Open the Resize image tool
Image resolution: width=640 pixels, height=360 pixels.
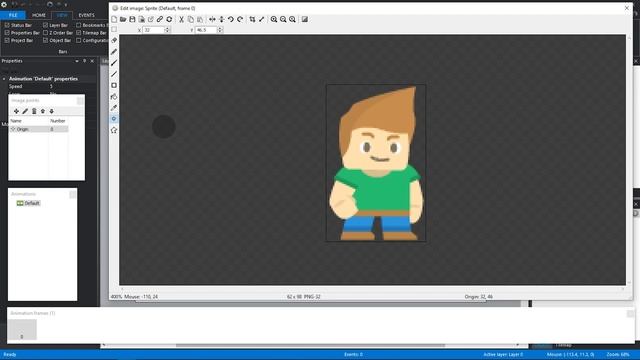[262, 19]
